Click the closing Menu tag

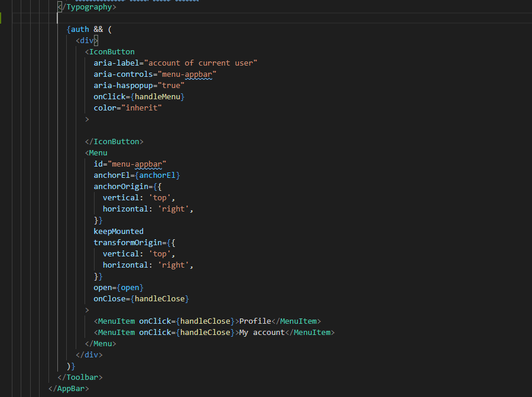point(100,343)
